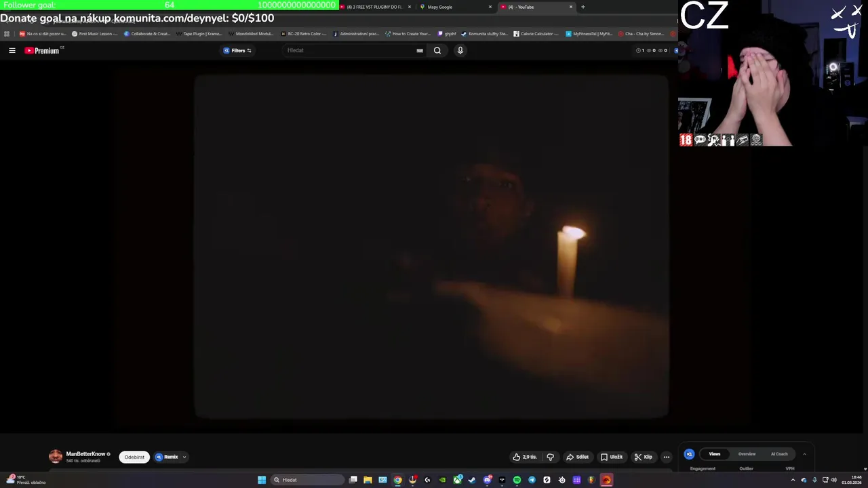Screen dimensions: 868x488
Task: Like the video with thumbs-up 2,9 tis.
Action: click(x=525, y=457)
